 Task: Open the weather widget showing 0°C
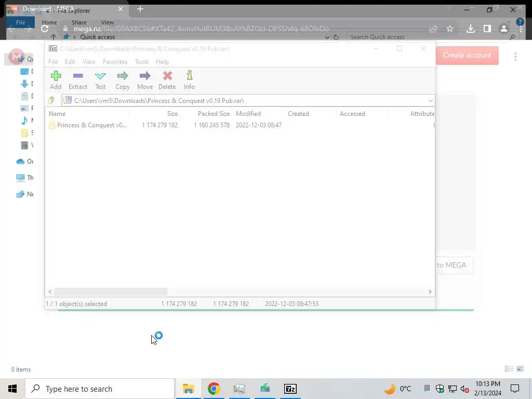[397, 389]
